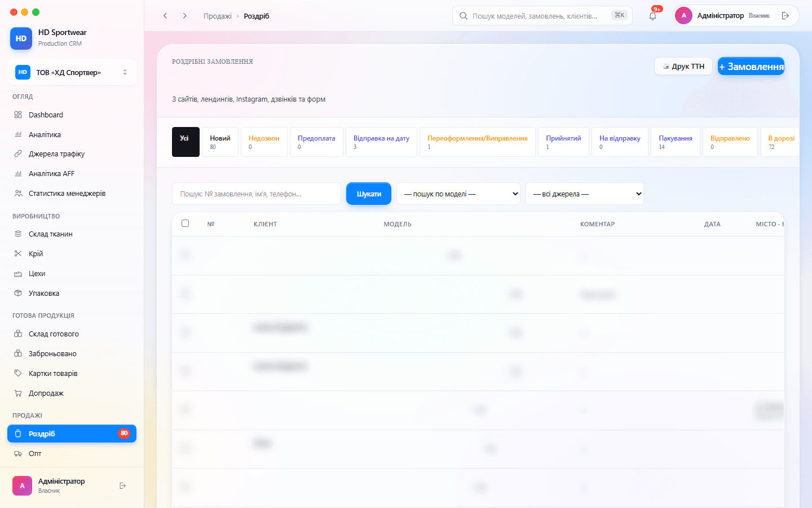Go to Склад тканин
Screen dimensions: 812x508
[72, 234]
